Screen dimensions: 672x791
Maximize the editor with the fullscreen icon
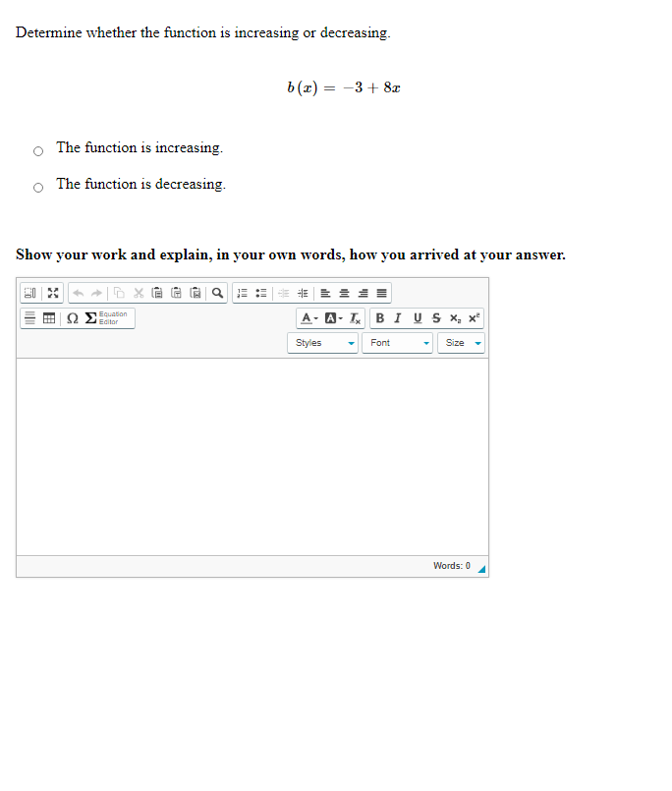click(x=53, y=293)
